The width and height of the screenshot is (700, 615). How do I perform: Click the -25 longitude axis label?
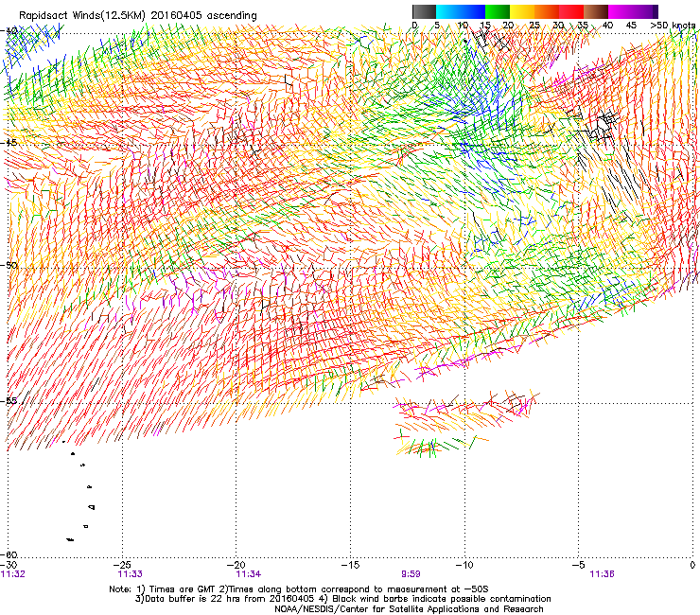pos(122,565)
